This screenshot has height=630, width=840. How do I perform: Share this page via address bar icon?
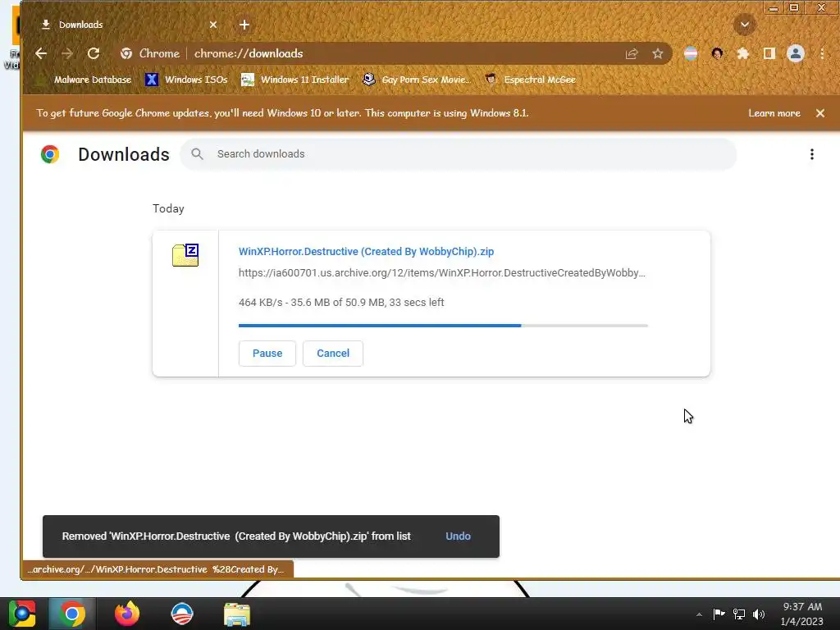pos(632,53)
